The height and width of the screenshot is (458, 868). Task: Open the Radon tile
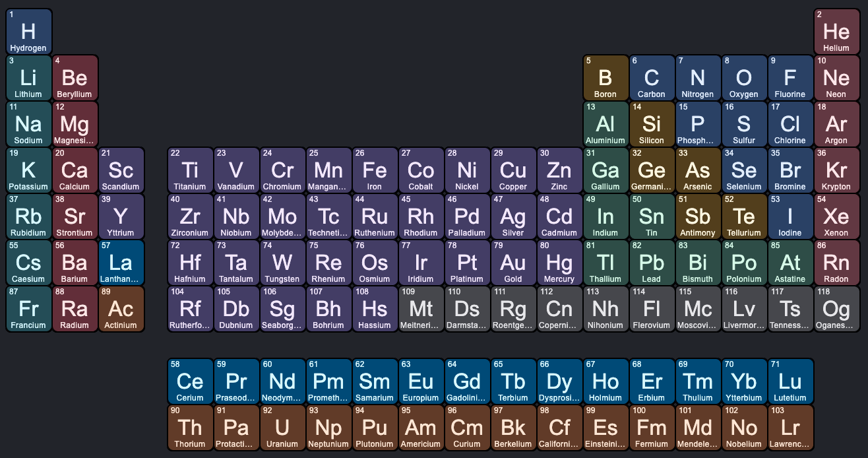(836, 263)
